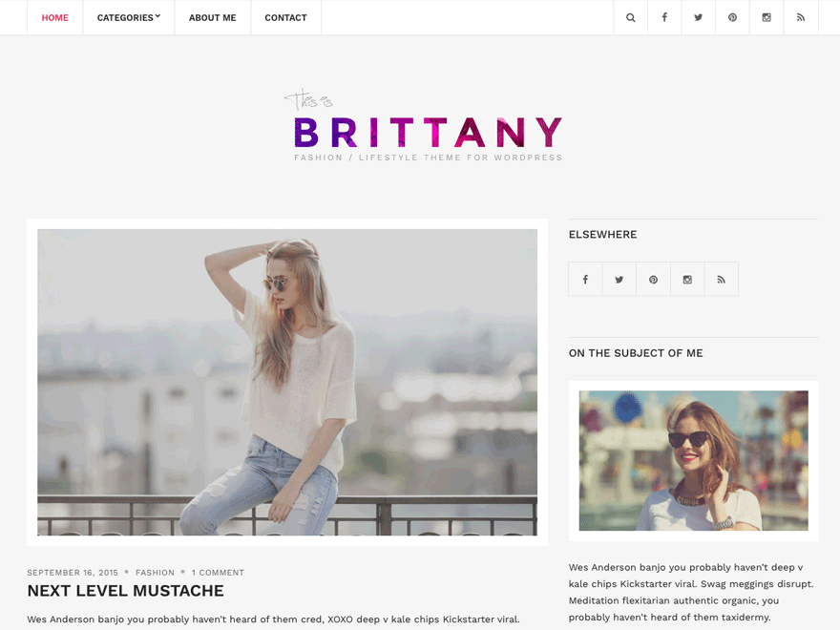Open the Next Level Mustache post title
840x630 pixels.
[126, 590]
